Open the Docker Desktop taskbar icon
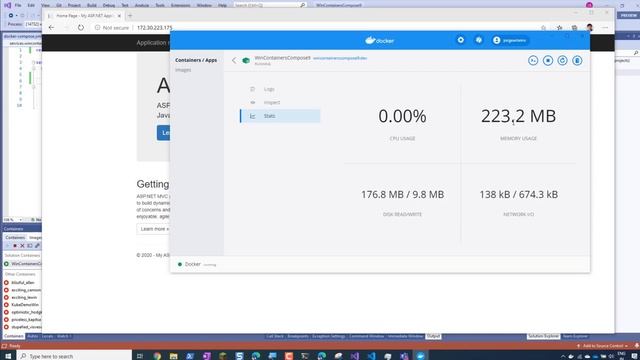Viewport: 640px width, 360px height. (x=420, y=356)
